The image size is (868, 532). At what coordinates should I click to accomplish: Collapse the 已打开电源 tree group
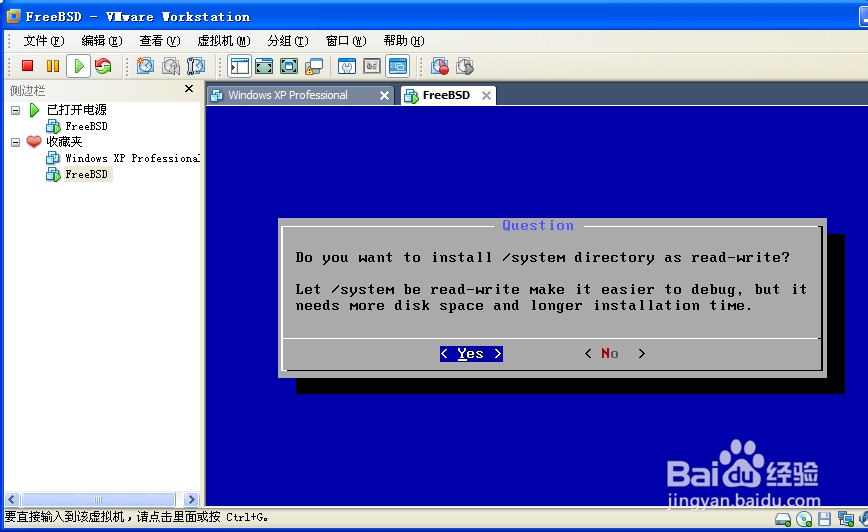(16, 110)
